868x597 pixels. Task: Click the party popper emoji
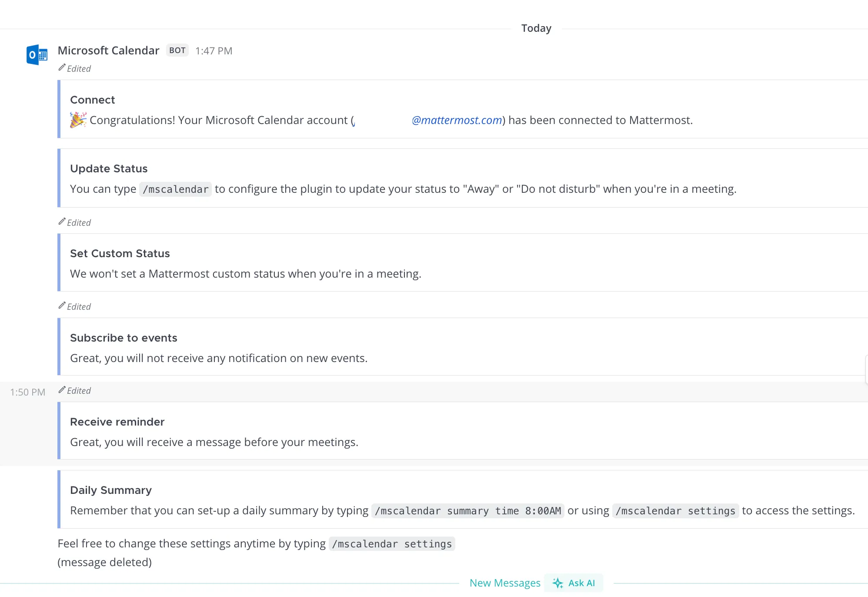pyautogui.click(x=78, y=120)
